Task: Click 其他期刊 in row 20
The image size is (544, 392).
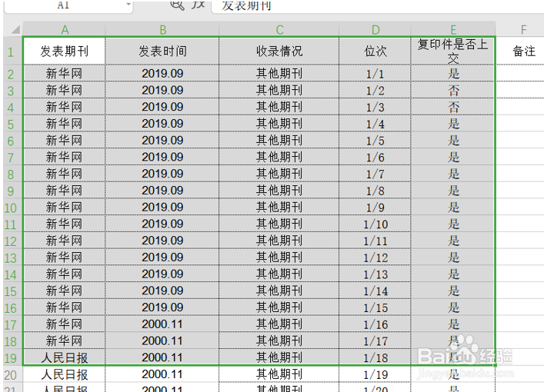Action: click(279, 374)
